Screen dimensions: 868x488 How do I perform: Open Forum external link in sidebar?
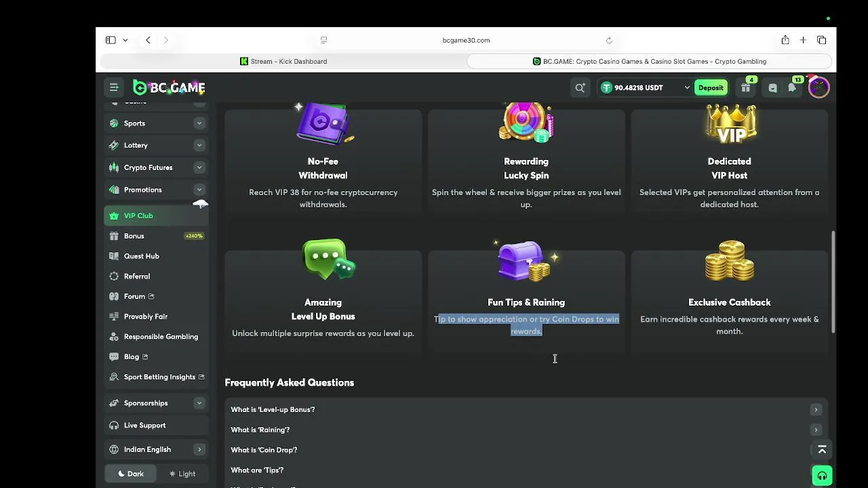click(157, 296)
